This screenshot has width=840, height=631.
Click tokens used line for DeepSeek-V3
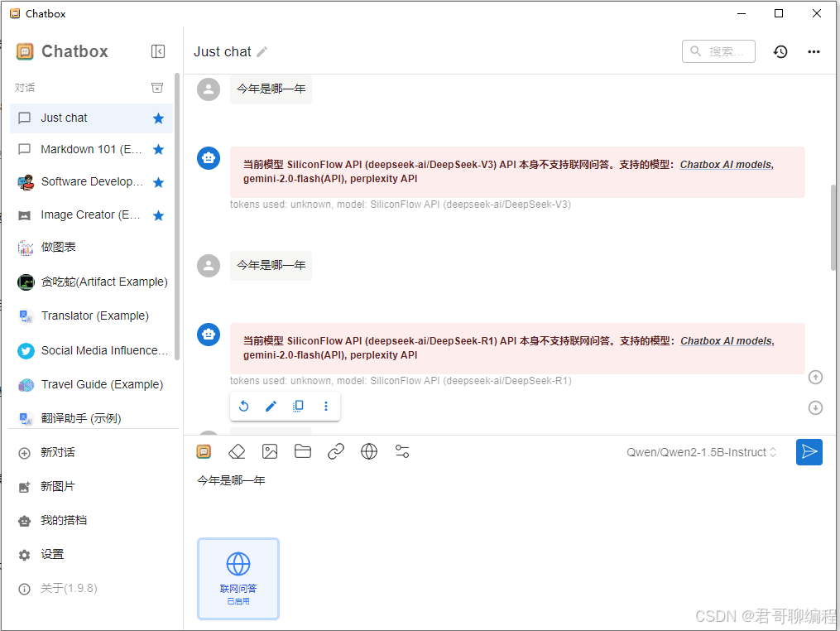click(401, 205)
